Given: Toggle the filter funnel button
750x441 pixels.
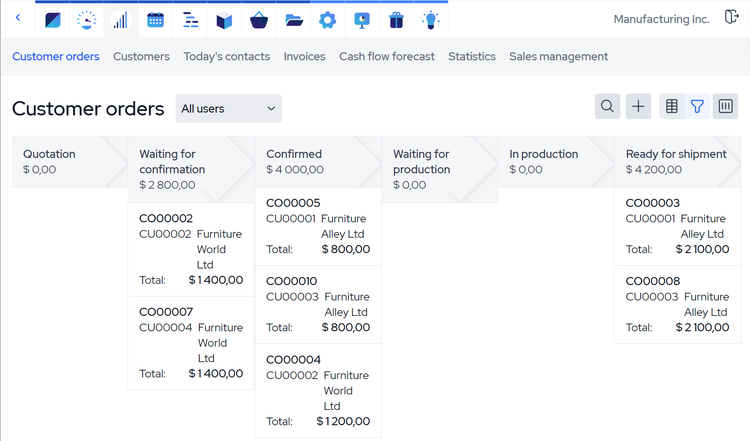Looking at the screenshot, I should point(698,106).
